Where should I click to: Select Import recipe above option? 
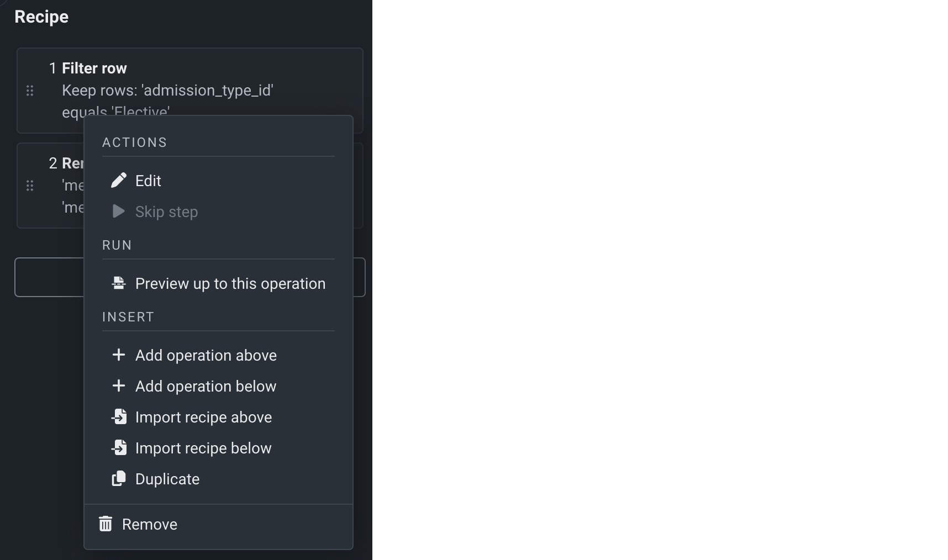pyautogui.click(x=204, y=418)
